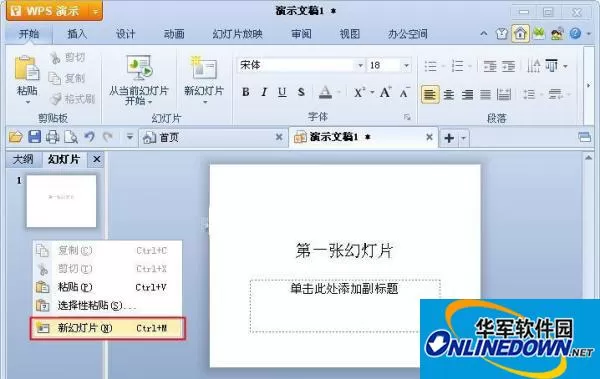Click the bullet list icon
Viewport: 600px width, 379px height.
(430, 66)
